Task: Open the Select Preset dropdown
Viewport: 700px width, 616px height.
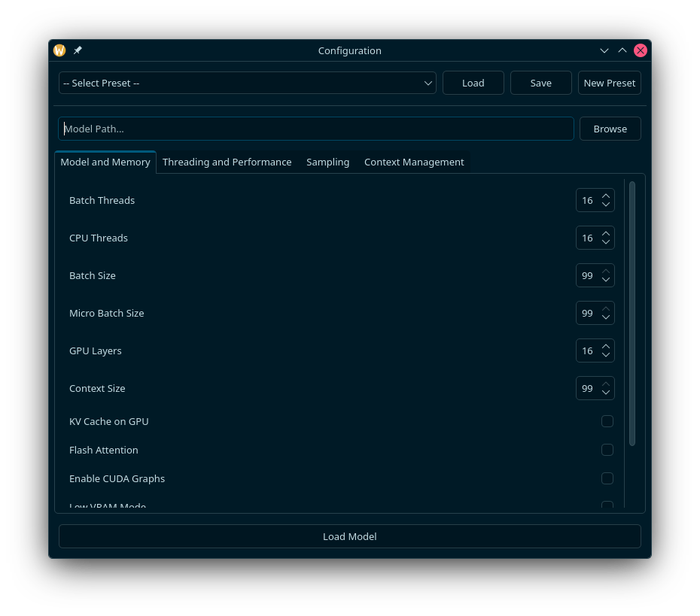Action: click(x=248, y=83)
